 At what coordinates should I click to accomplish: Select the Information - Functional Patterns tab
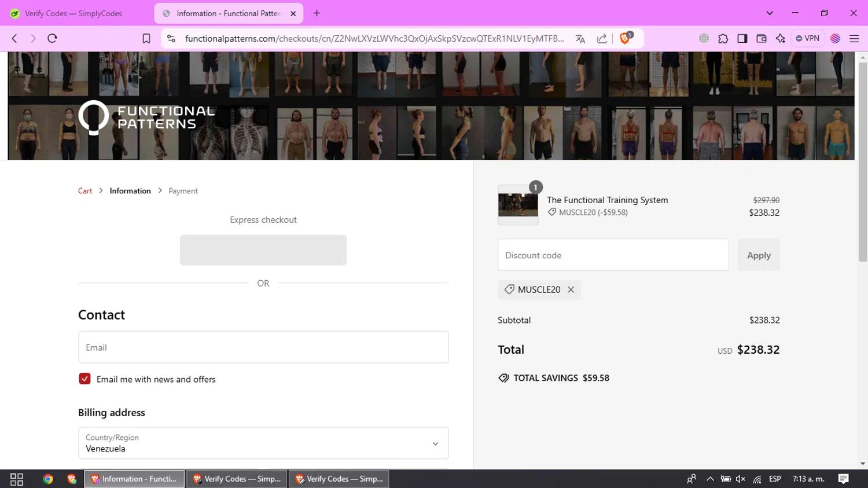229,13
